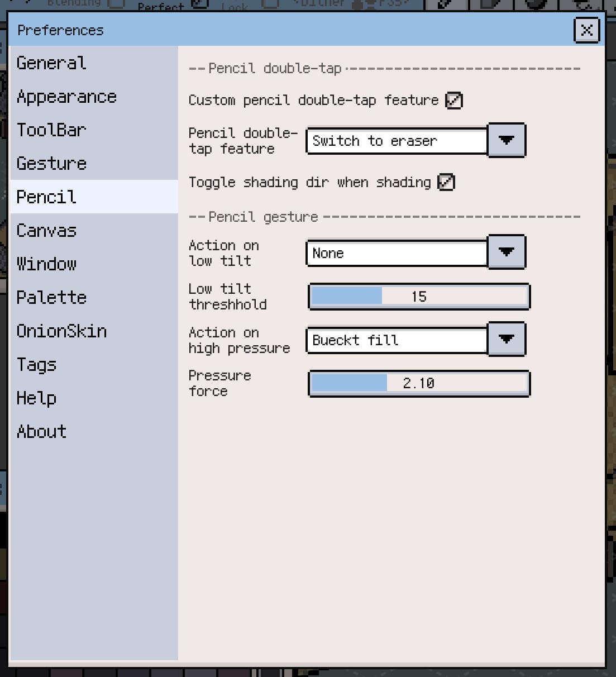616x677 pixels.
Task: Click the Low tilt threshold slider
Action: pyautogui.click(x=419, y=297)
